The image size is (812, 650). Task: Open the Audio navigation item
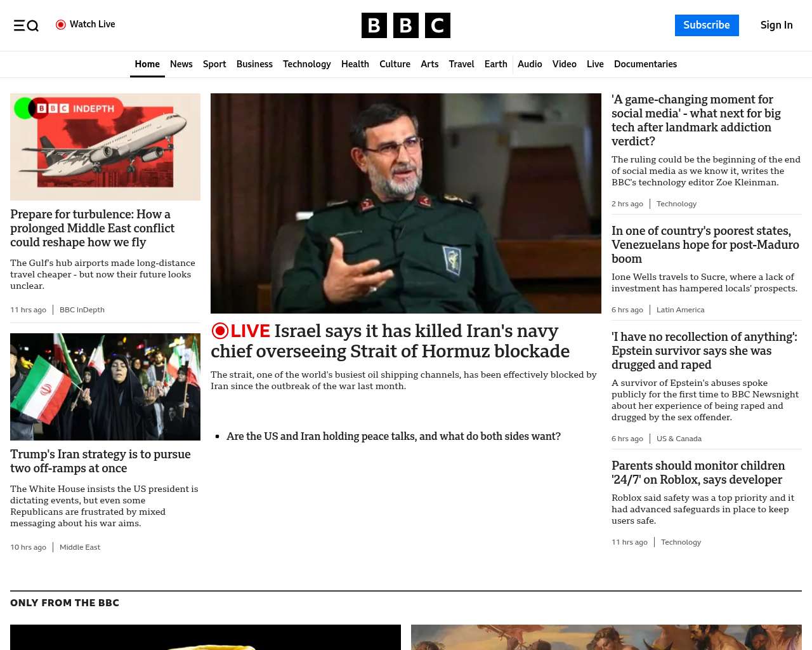tap(530, 64)
